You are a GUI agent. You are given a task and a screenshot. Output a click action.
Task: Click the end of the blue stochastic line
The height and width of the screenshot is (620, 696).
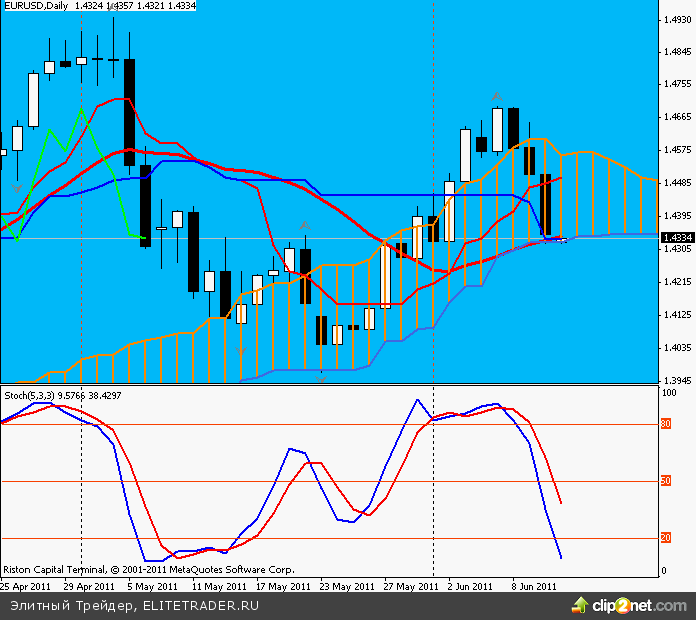point(561,557)
